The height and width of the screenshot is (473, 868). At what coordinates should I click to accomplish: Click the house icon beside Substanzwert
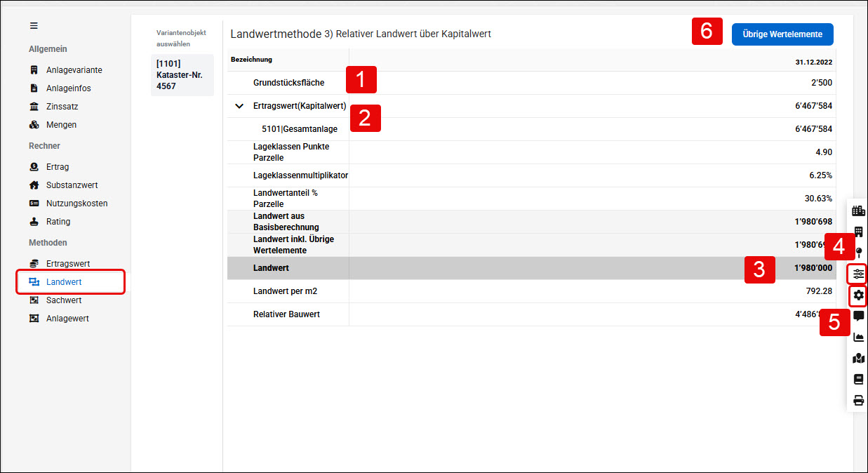tap(34, 185)
